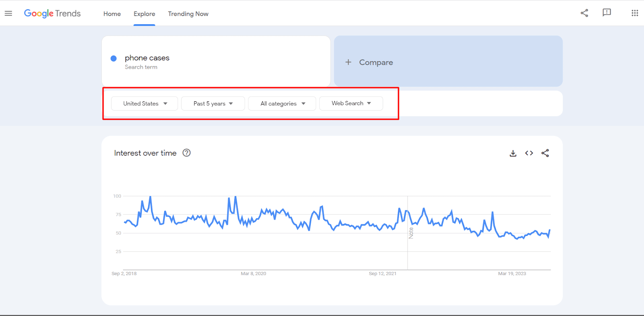Click the Mar 8, 2020 axis label
The height and width of the screenshot is (316, 644).
[254, 273]
